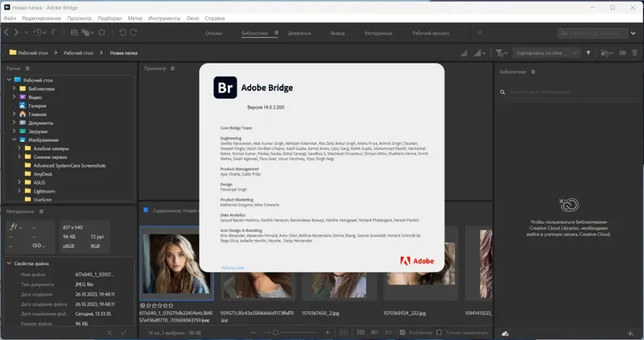Create a new folder icon
The width and height of the screenshot is (644, 340).
pyautogui.click(x=622, y=52)
